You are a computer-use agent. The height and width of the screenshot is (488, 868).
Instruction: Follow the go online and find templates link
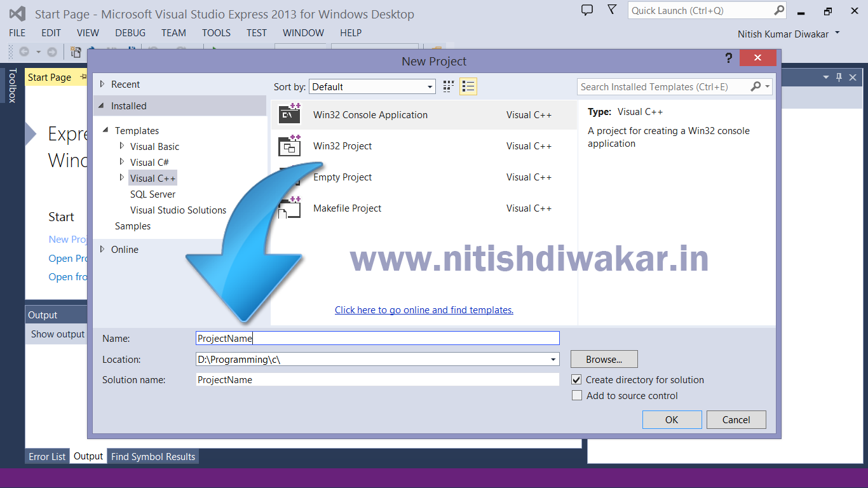[x=424, y=310]
